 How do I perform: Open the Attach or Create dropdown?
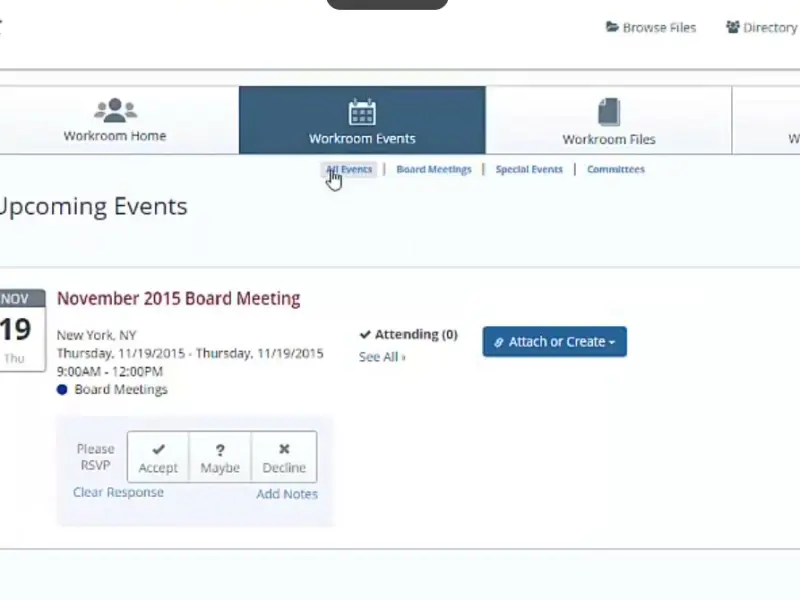[554, 342]
